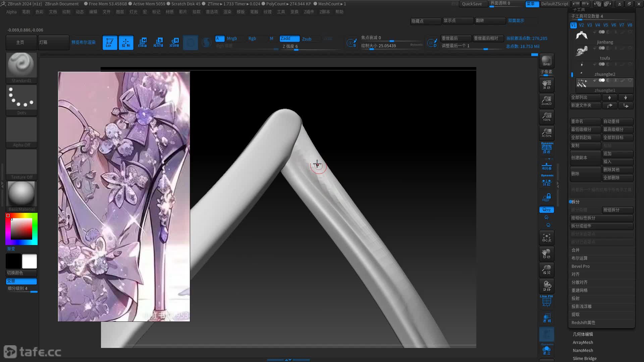Image resolution: width=644 pixels, height=362 pixels.
Task: Open the Texture Off selector
Action: pos(21,164)
